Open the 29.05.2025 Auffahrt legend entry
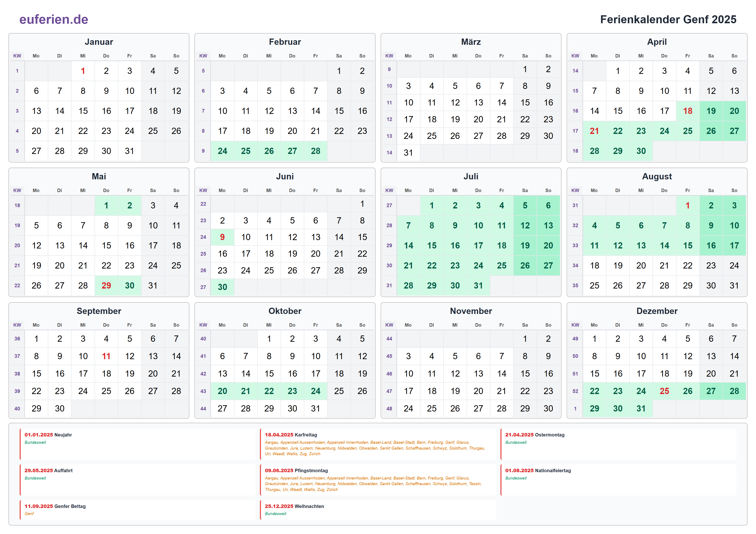The height and width of the screenshot is (534, 756). click(137, 480)
